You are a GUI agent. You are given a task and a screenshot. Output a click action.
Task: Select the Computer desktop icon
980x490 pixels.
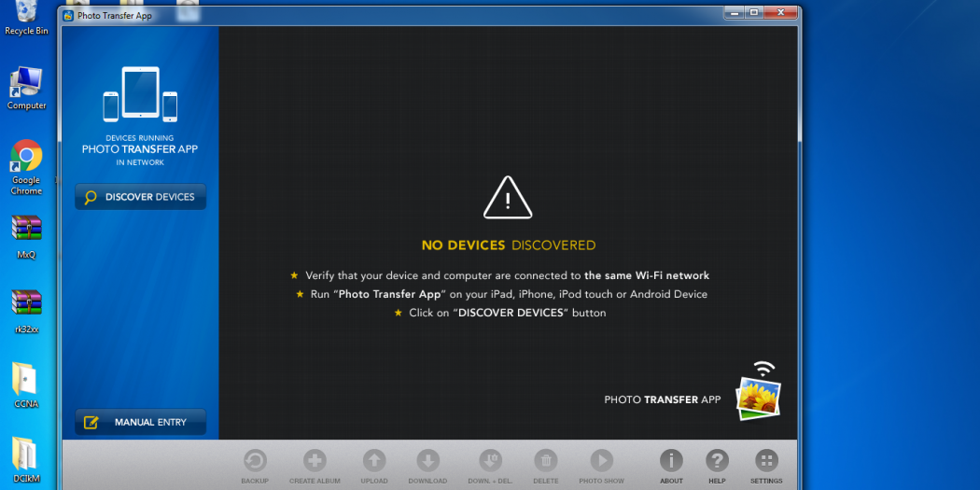[x=26, y=89]
